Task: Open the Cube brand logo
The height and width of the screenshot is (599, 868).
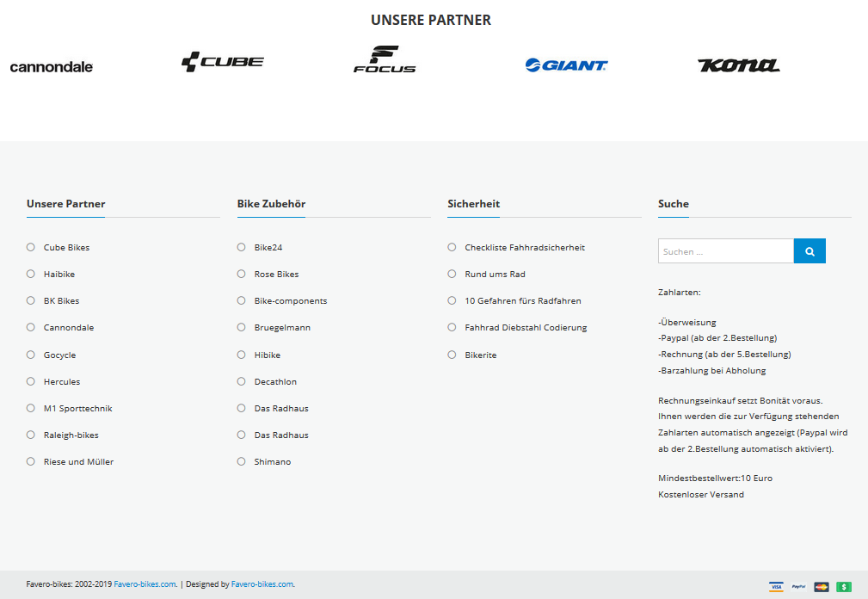Action: (223, 61)
